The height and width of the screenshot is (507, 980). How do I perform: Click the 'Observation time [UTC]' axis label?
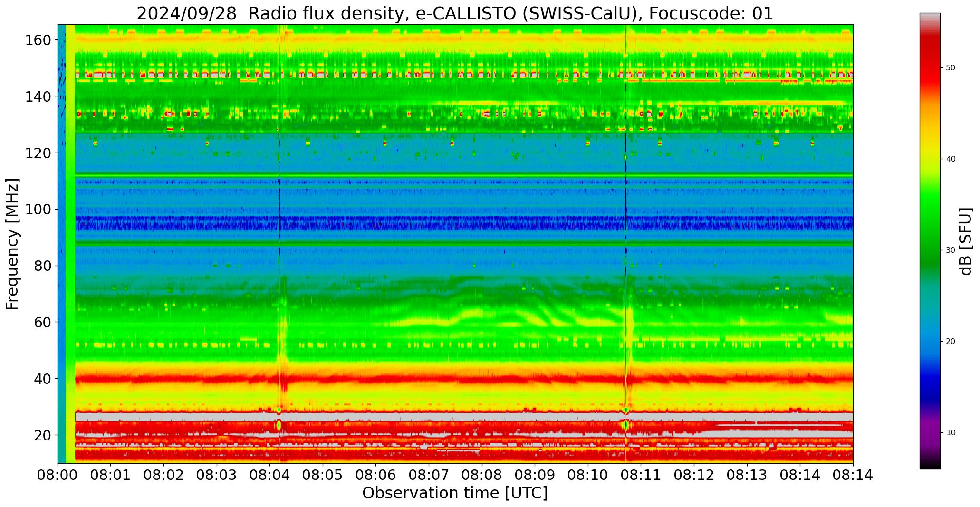pyautogui.click(x=455, y=493)
